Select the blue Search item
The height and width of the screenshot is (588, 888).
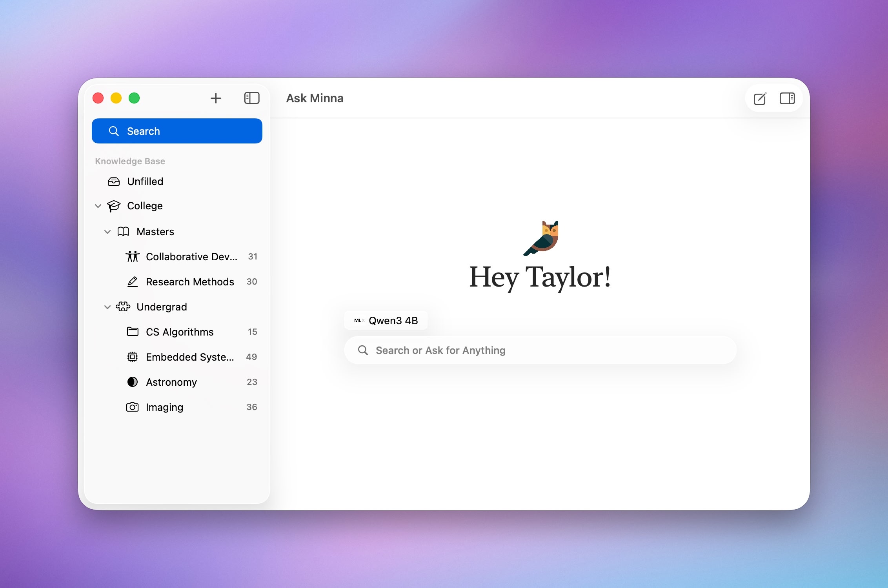click(x=177, y=131)
